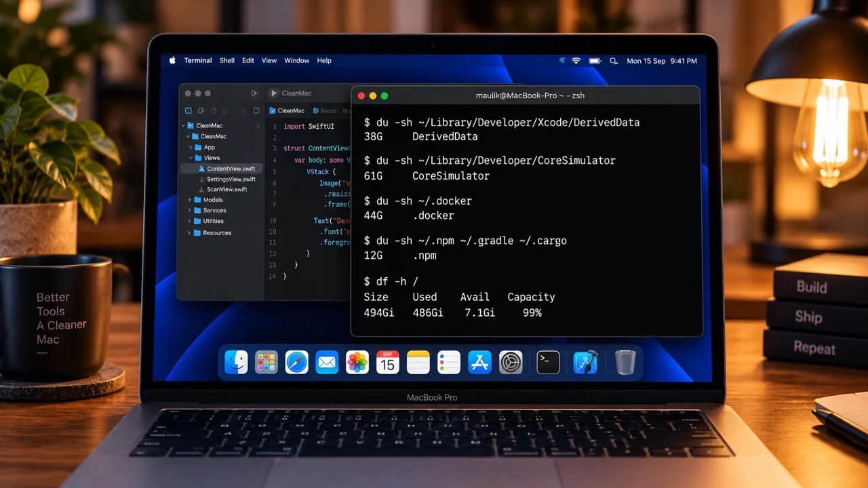Click the ContentView.swift file icon
Viewport: 868px width, 488px height.
201,169
